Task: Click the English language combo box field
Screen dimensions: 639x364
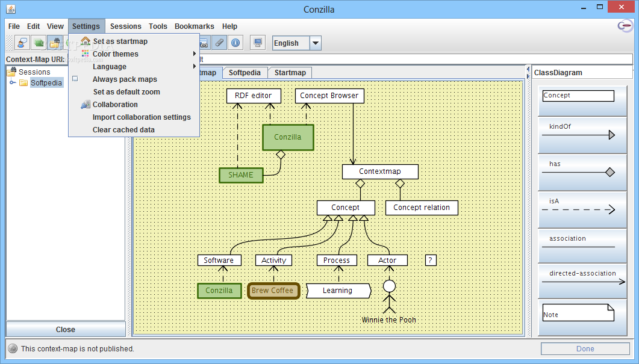Action: click(291, 43)
